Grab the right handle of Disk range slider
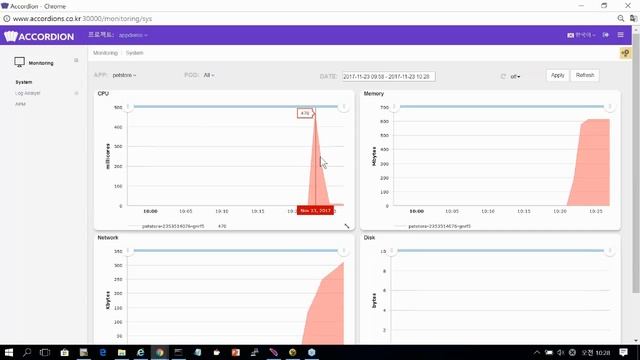This screenshot has height=360, width=640. [x=610, y=251]
